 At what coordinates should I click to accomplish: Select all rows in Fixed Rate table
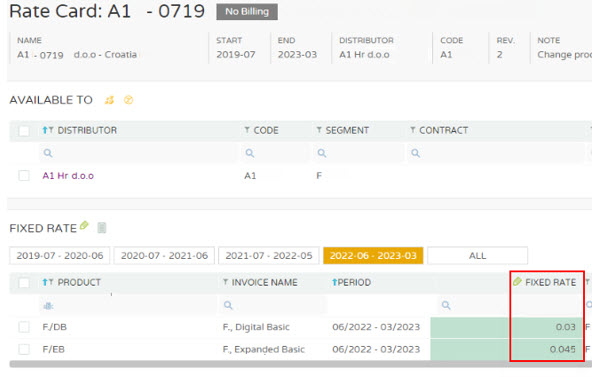click(x=24, y=283)
